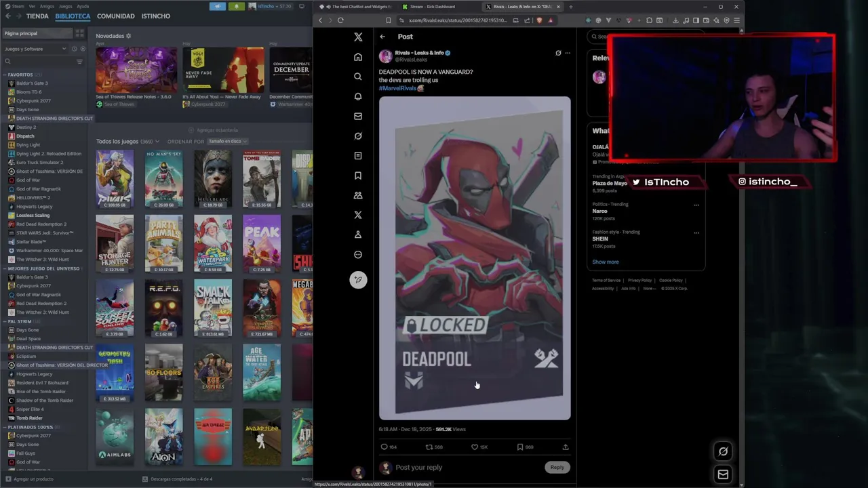868x488 pixels.
Task: Toggle Steam recent activity clock filter
Action: [74, 49]
